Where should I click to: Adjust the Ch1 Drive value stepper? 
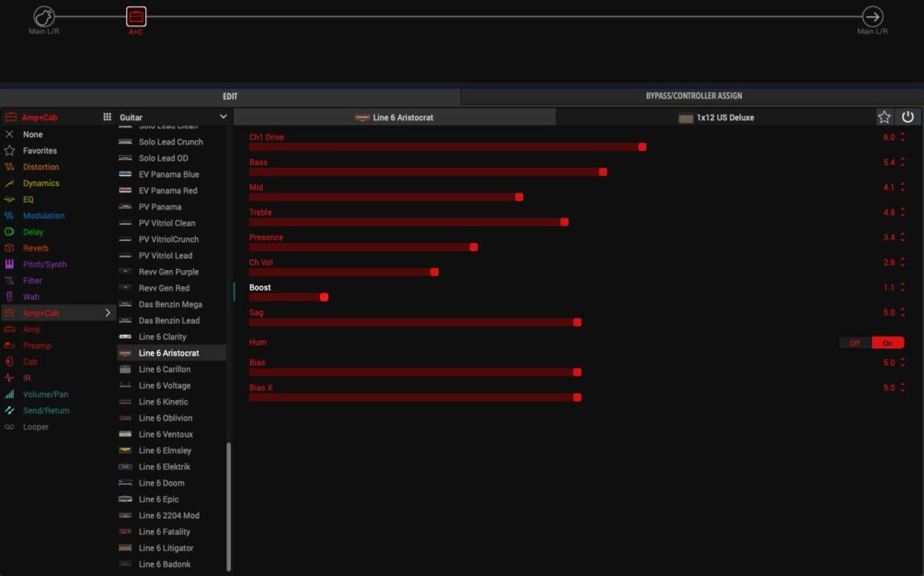tap(902, 137)
